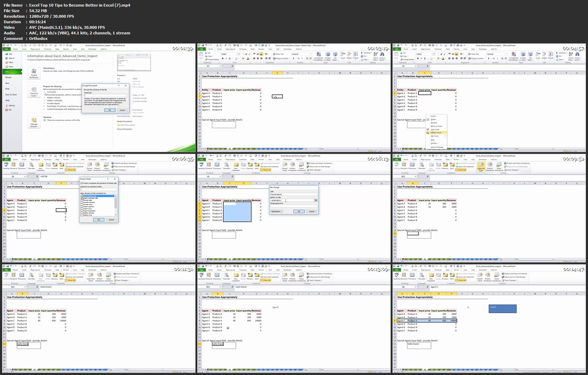Toggle the 'Insert hyperlinks' checkbox
Image resolution: width=588 pixels, height=375 pixels.
coord(82,211)
